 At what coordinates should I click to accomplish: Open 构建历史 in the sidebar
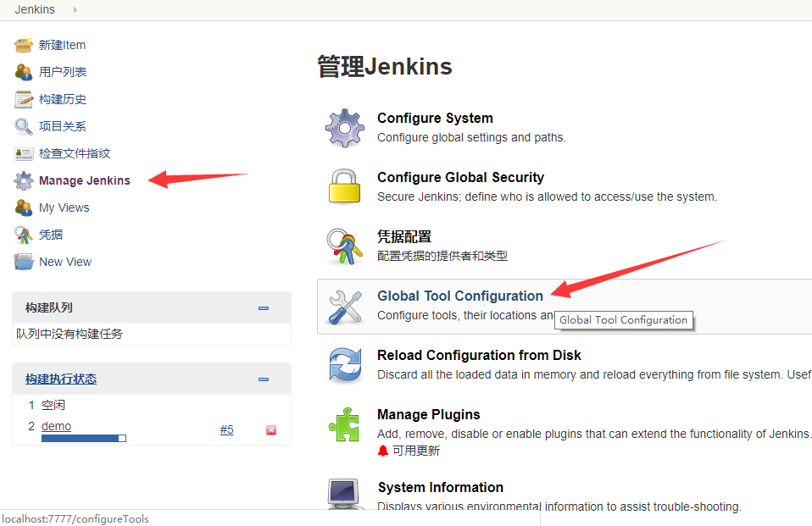pos(63,99)
